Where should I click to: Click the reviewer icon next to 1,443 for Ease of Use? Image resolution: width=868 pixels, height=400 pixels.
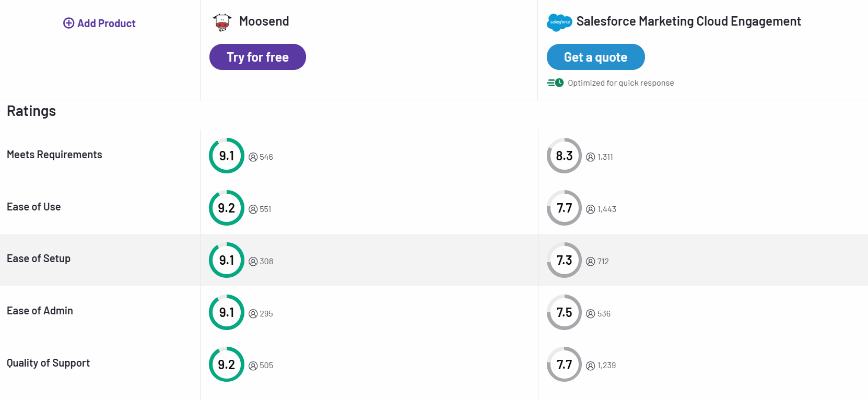pyautogui.click(x=590, y=209)
